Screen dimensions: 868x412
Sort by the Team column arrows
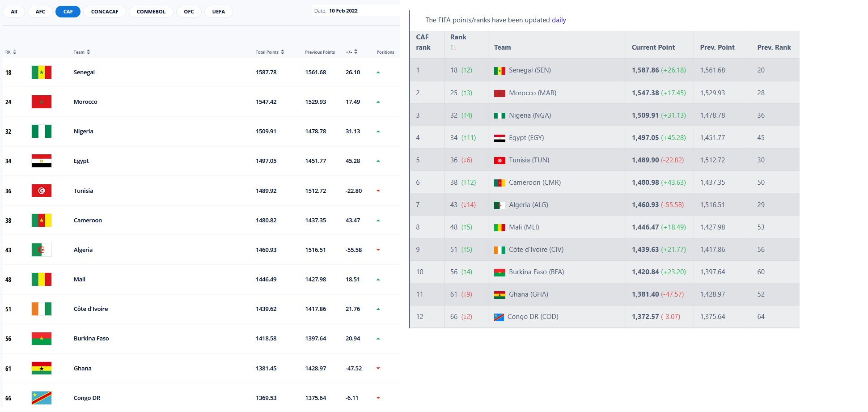(89, 52)
